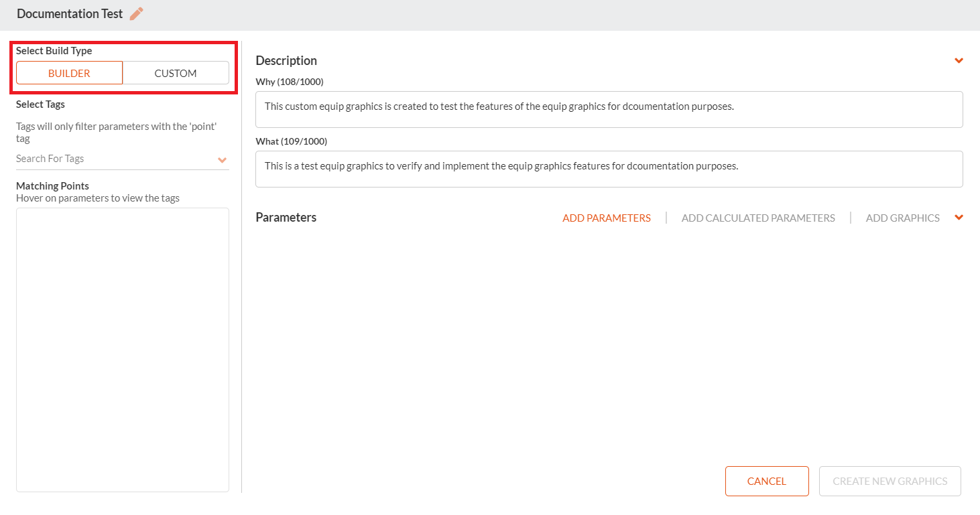
Task: Click the Documentation Test title text
Action: (70, 13)
